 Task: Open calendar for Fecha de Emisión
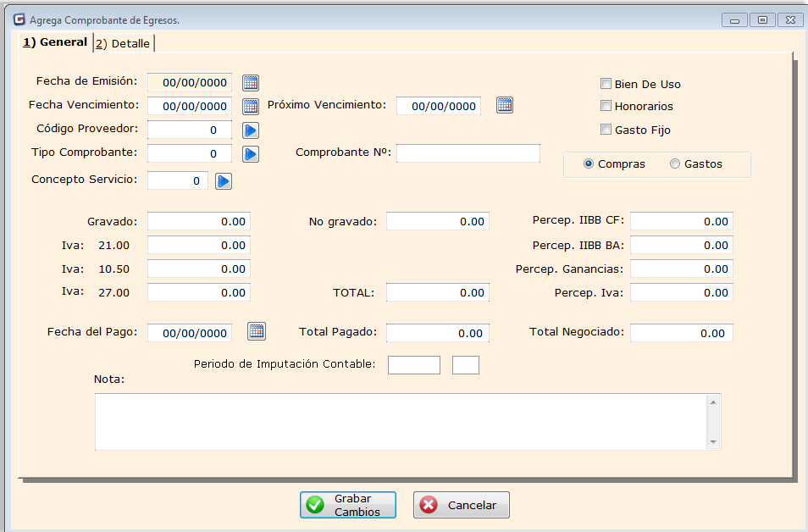point(250,82)
